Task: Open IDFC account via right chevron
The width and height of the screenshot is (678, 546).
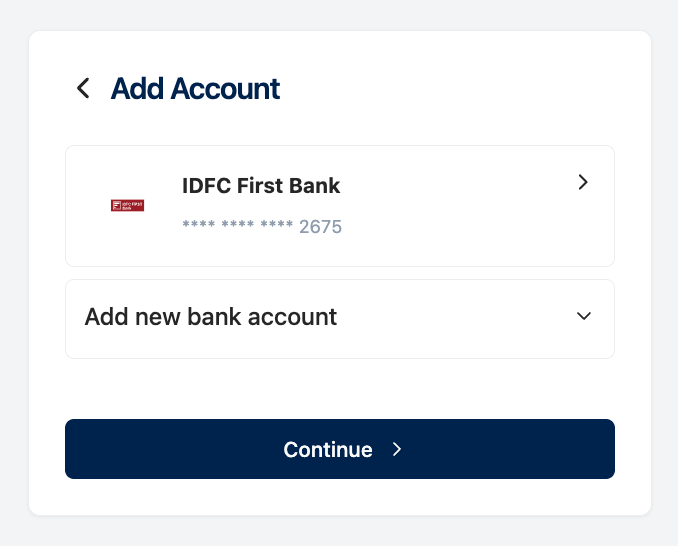Action: pyautogui.click(x=584, y=182)
